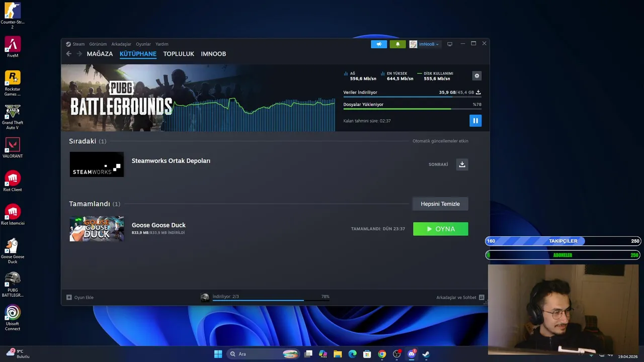Open the Windows Start menu
Screen dimensions: 644x362
click(x=218, y=354)
